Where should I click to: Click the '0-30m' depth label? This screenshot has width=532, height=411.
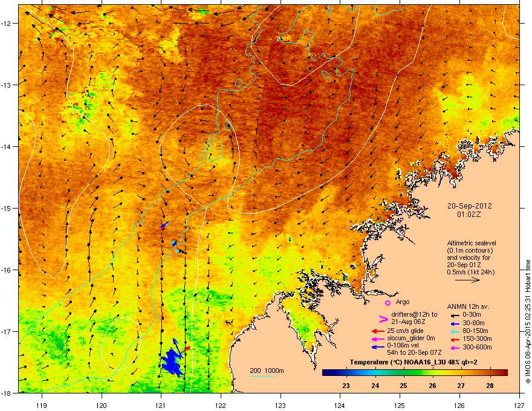(x=472, y=315)
